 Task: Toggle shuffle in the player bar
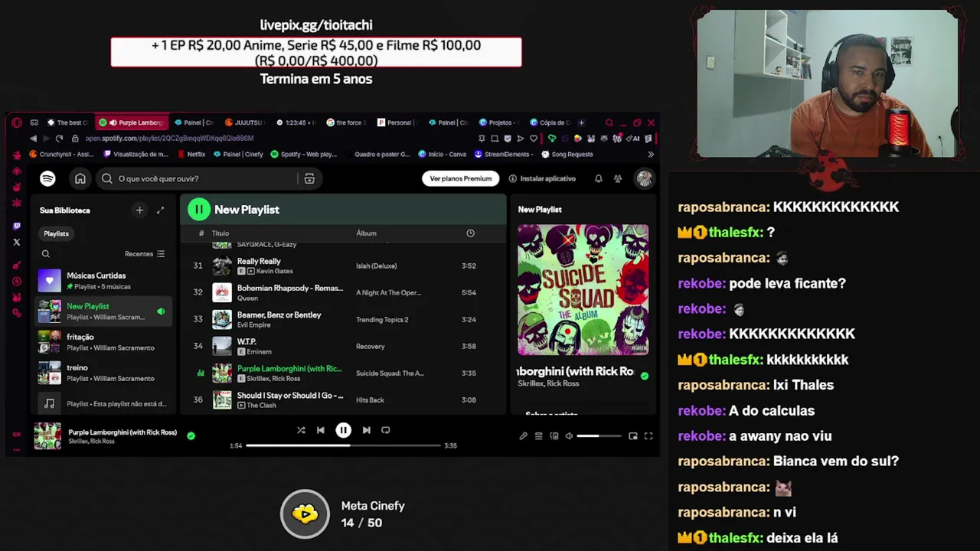pyautogui.click(x=301, y=430)
